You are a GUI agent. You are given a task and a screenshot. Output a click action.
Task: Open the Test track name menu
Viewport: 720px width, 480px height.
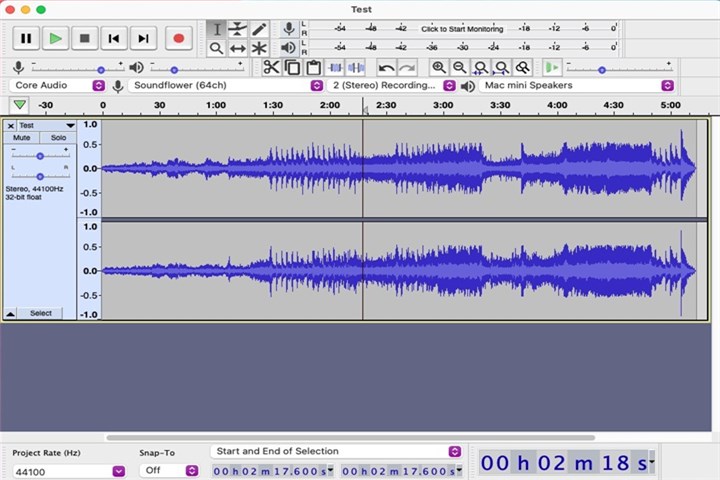(45, 126)
